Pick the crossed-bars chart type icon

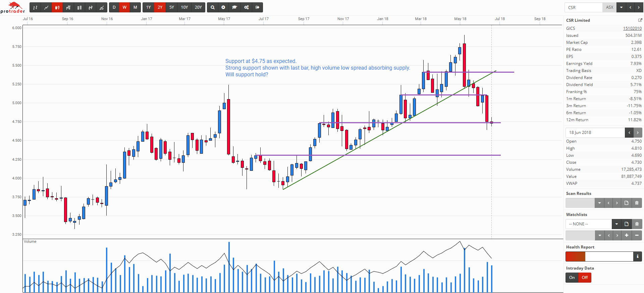(x=91, y=7)
